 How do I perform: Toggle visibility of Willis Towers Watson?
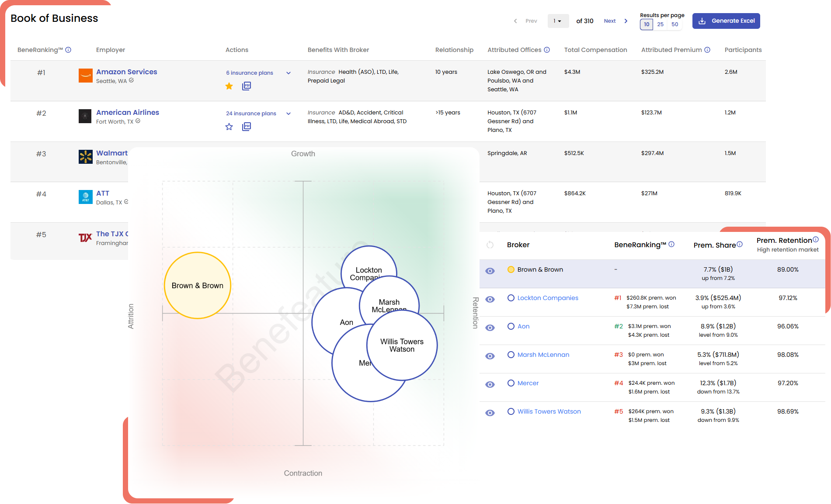pos(490,413)
